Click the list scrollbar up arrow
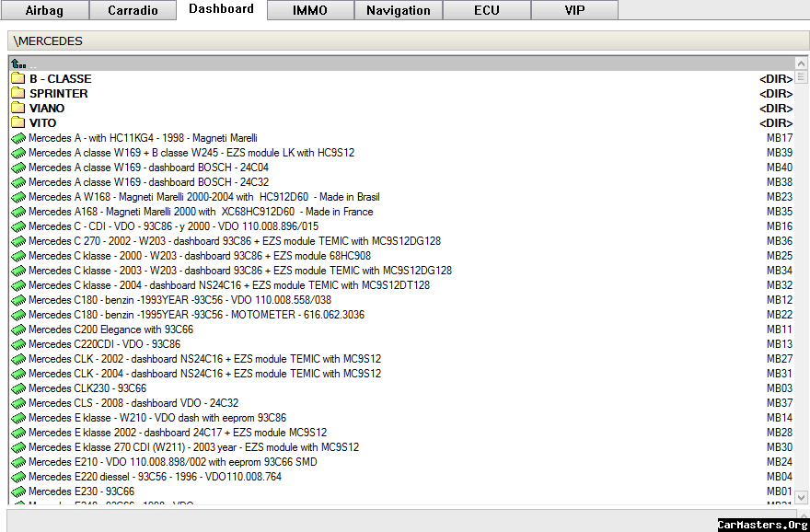Screen dimensions: 810x532 coord(801,64)
